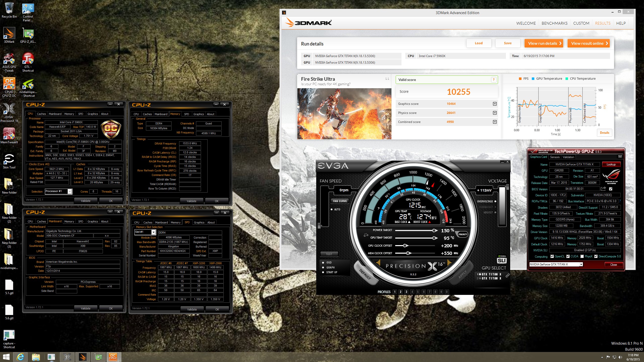Open the BENCHMARKS tab in 3DMark
The height and width of the screenshot is (362, 644).
click(554, 23)
